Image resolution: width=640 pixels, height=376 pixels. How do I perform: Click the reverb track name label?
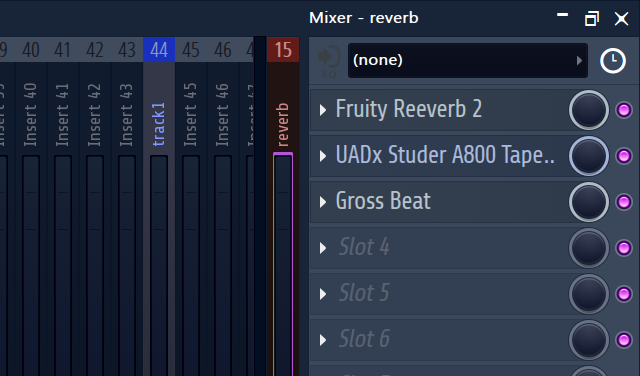coord(282,124)
